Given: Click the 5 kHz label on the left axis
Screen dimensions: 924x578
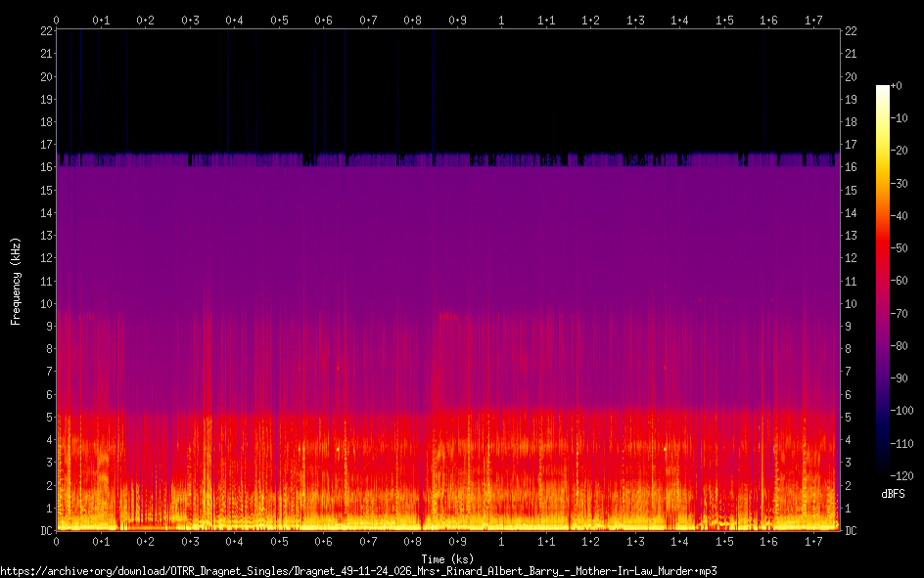Looking at the screenshot, I should (x=48, y=418).
